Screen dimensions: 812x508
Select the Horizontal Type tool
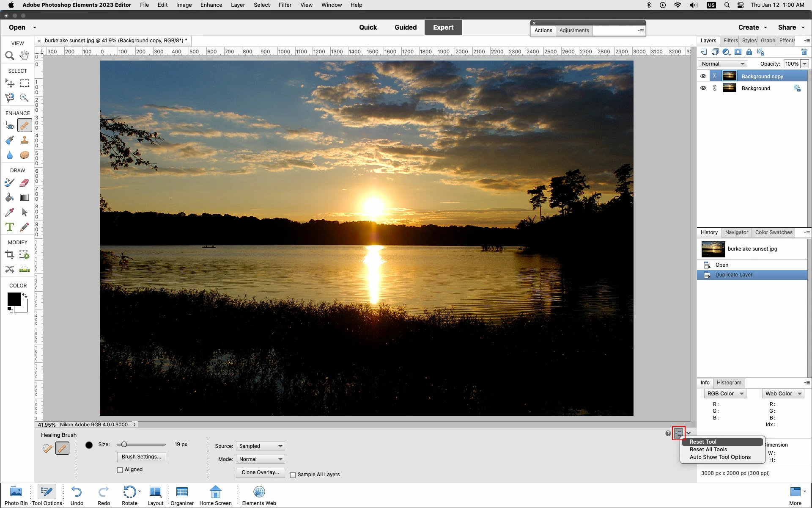pyautogui.click(x=9, y=227)
